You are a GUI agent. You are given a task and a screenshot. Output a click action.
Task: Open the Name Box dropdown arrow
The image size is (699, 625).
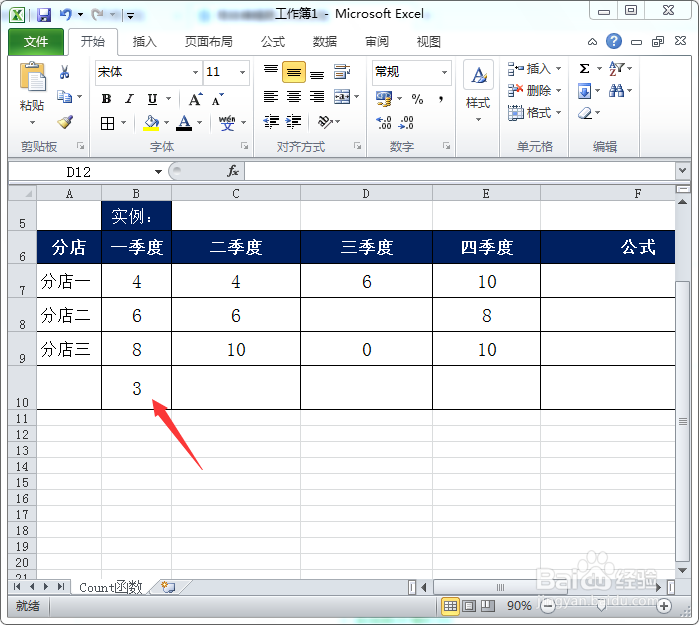[x=158, y=172]
